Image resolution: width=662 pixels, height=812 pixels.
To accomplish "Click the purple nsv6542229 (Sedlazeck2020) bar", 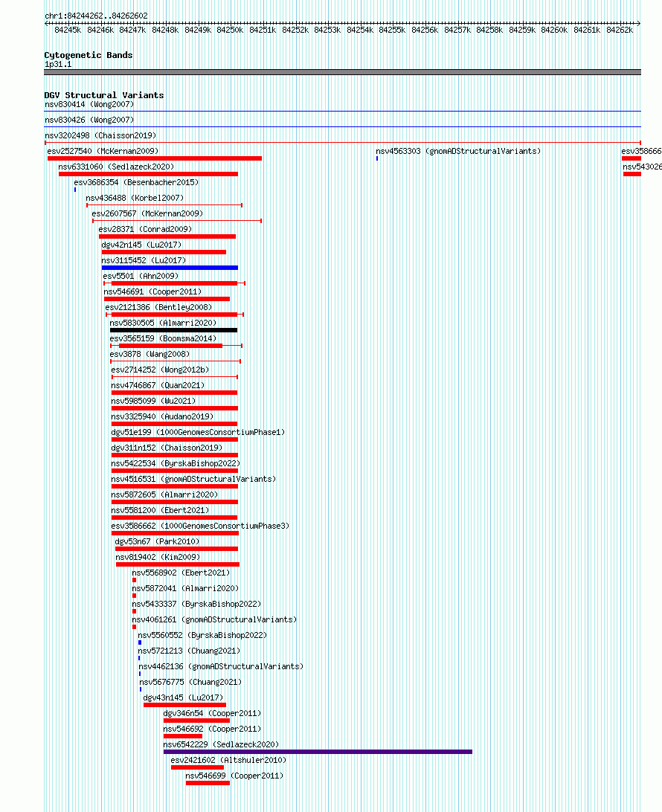I will pyautogui.click(x=318, y=752).
